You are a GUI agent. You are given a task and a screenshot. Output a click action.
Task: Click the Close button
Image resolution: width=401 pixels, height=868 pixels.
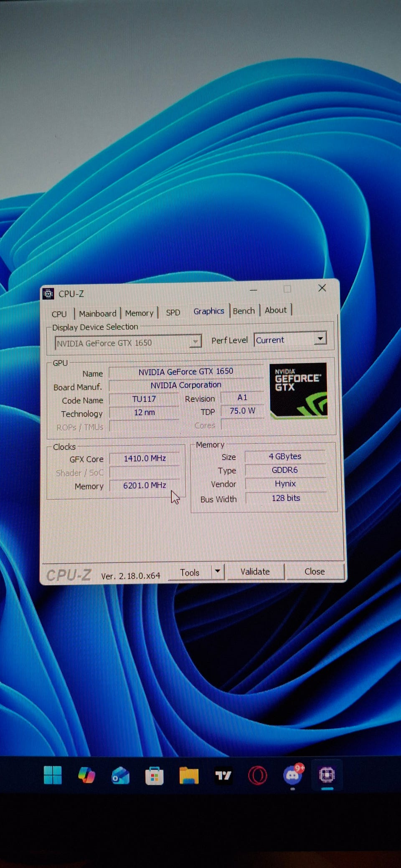(315, 571)
